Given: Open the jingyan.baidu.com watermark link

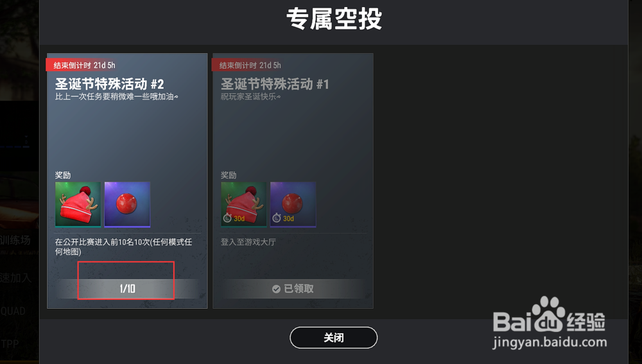Looking at the screenshot, I should click(550, 342).
